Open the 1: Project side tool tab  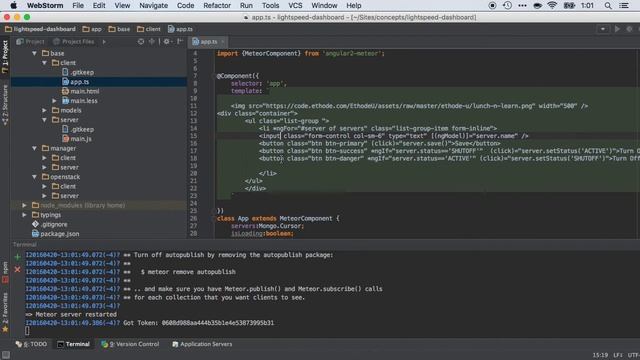[x=5, y=57]
